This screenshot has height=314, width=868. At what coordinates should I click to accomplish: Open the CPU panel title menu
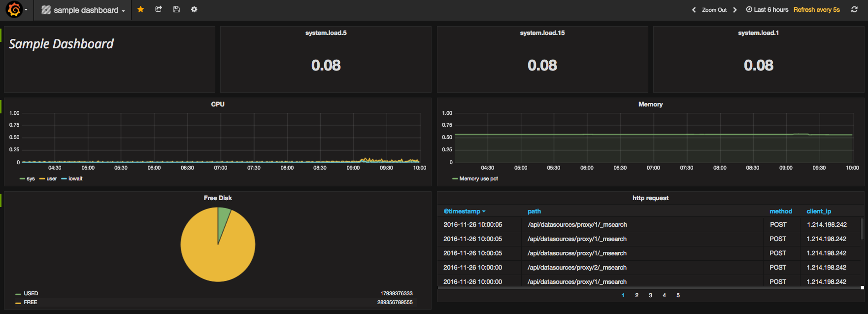pos(218,104)
